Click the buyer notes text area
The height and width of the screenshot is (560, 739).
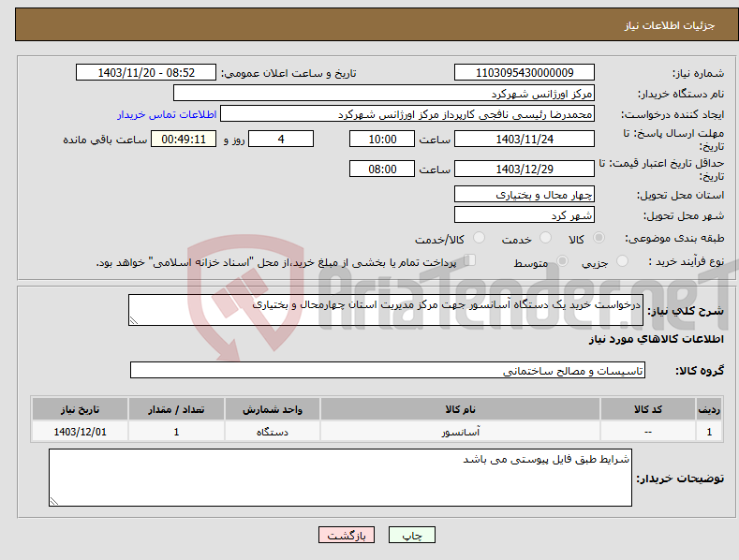point(340,478)
